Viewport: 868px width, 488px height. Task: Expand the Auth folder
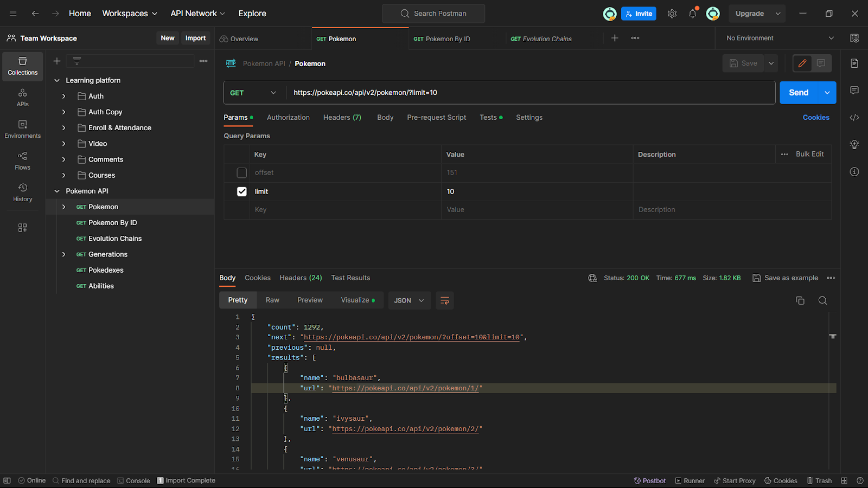pyautogui.click(x=64, y=96)
